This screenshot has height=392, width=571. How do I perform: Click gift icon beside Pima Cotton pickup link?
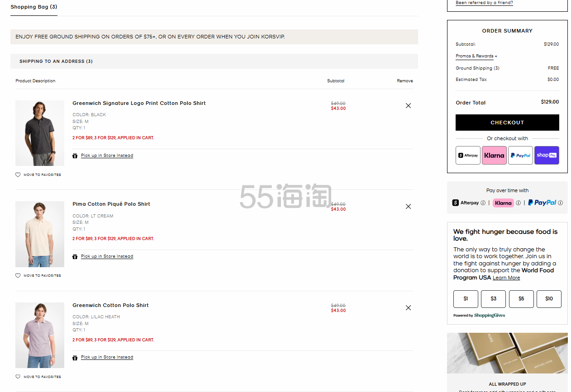[x=75, y=256]
